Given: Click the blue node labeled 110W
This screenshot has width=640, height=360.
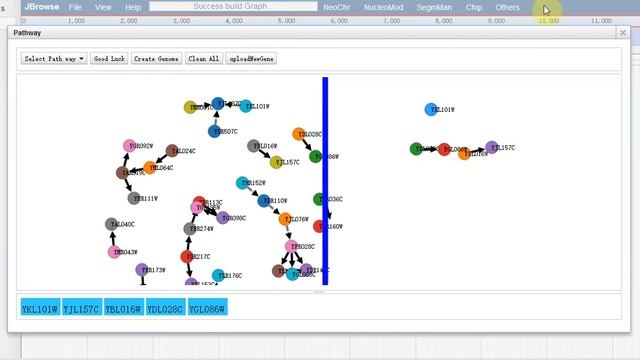Looking at the screenshot, I should (x=264, y=200).
